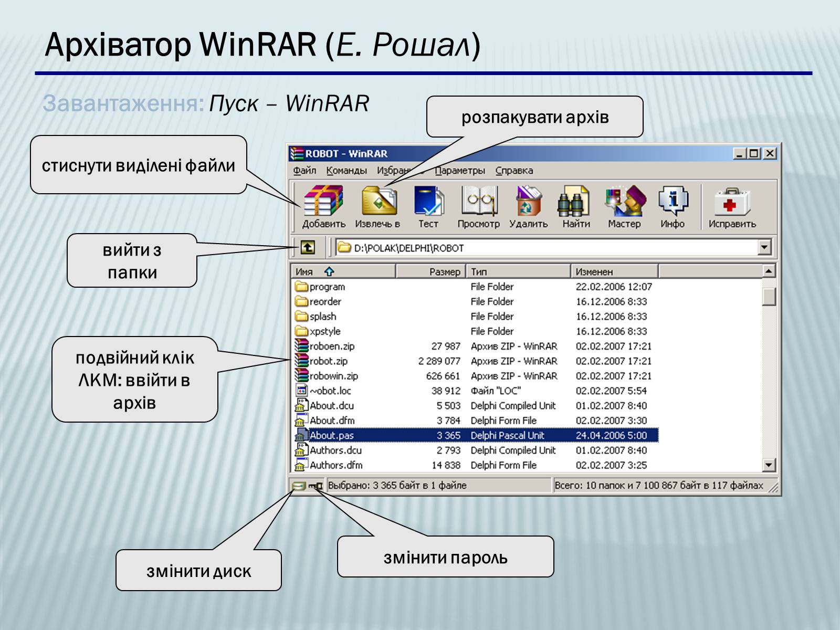Click the scrollbar down arrow in file list

tap(769, 465)
